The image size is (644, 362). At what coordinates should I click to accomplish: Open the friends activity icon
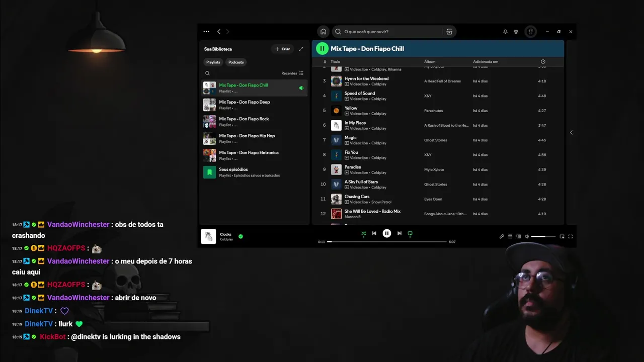(x=516, y=32)
